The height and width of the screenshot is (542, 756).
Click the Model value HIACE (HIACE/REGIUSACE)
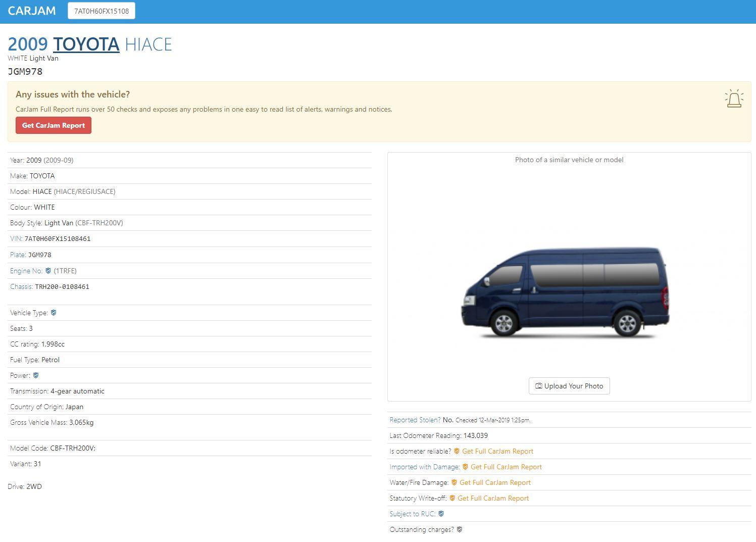click(74, 191)
